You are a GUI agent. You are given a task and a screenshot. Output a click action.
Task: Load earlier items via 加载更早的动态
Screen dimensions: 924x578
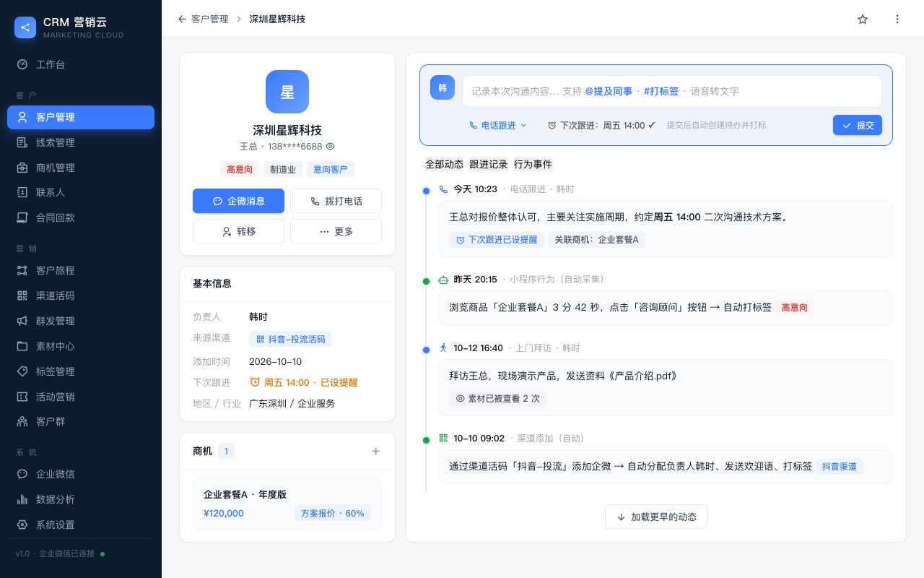(655, 517)
